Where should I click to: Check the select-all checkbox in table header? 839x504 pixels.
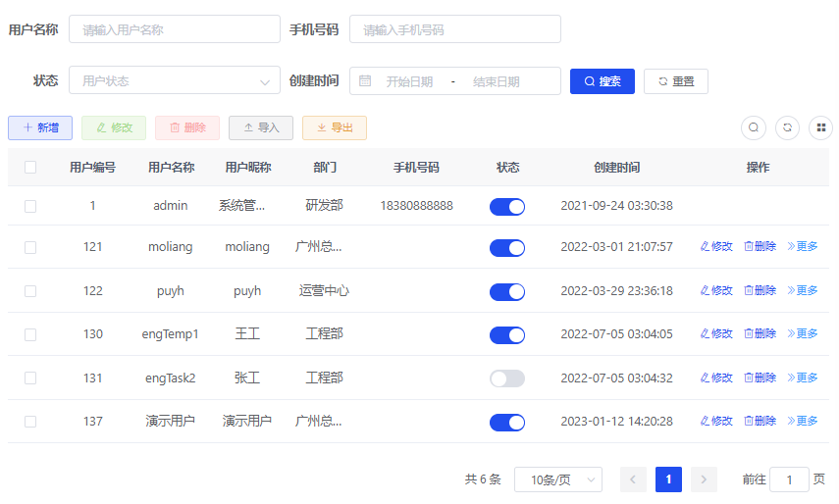(30, 168)
